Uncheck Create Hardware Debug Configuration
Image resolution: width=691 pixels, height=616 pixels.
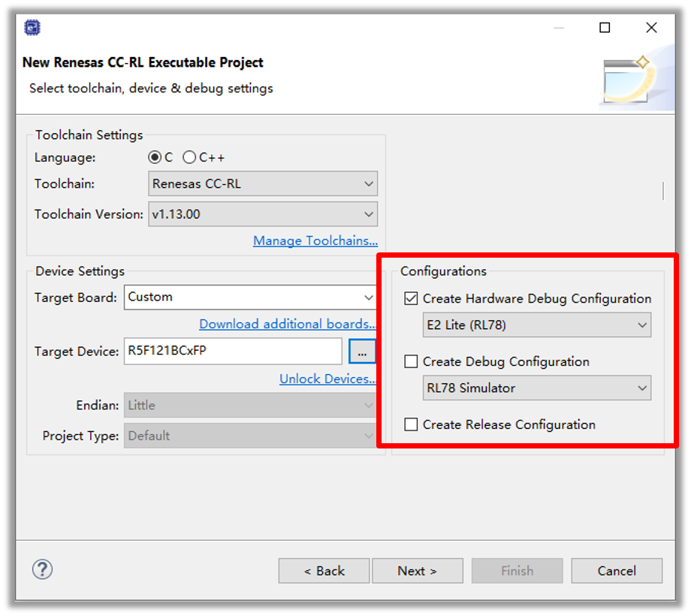click(x=411, y=298)
